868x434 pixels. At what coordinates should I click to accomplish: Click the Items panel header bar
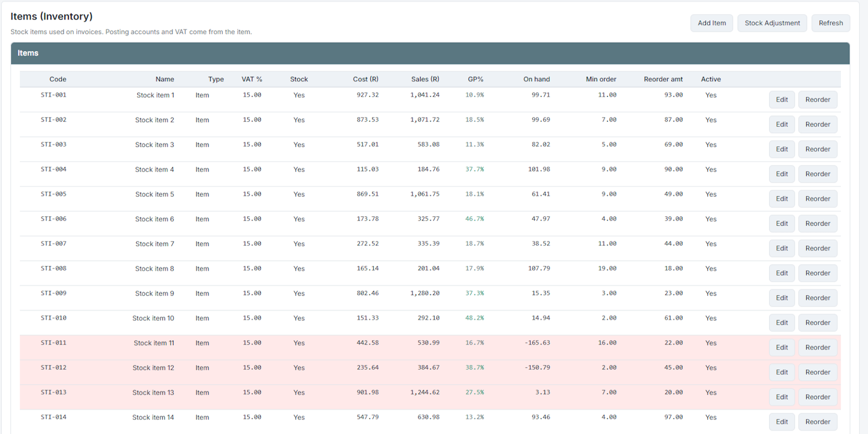pyautogui.click(x=430, y=53)
